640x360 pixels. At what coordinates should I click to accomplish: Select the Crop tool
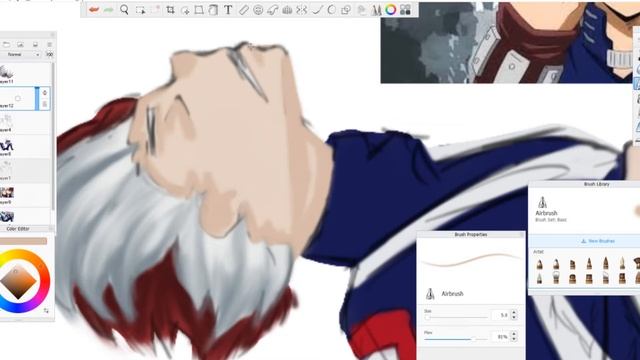coord(170,10)
